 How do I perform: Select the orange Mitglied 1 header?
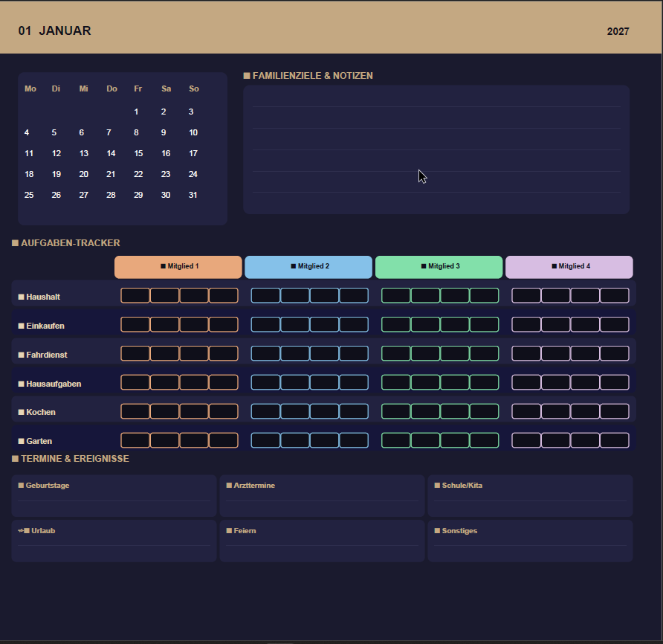pos(178,267)
